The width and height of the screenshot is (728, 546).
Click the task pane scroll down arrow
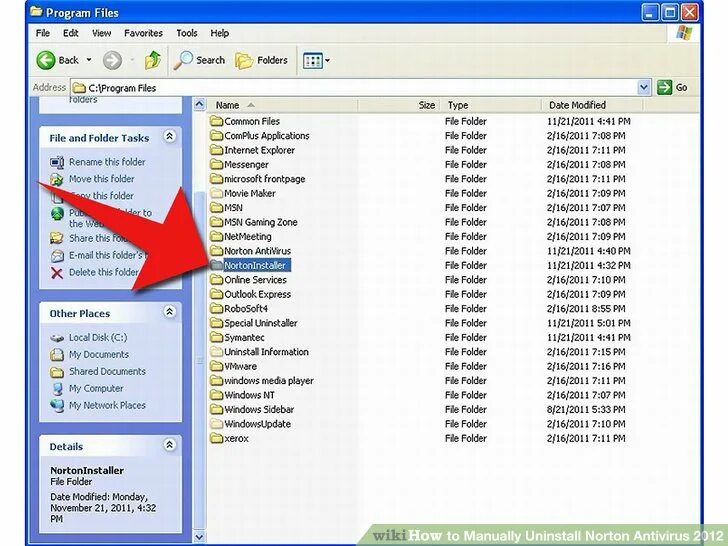coord(199,537)
